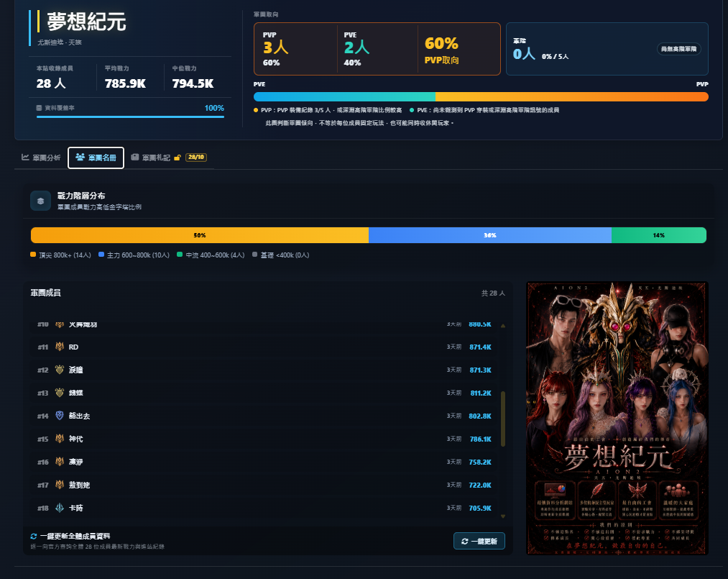Click the blue 36% tier segment
This screenshot has height=579, width=728.
[490, 235]
